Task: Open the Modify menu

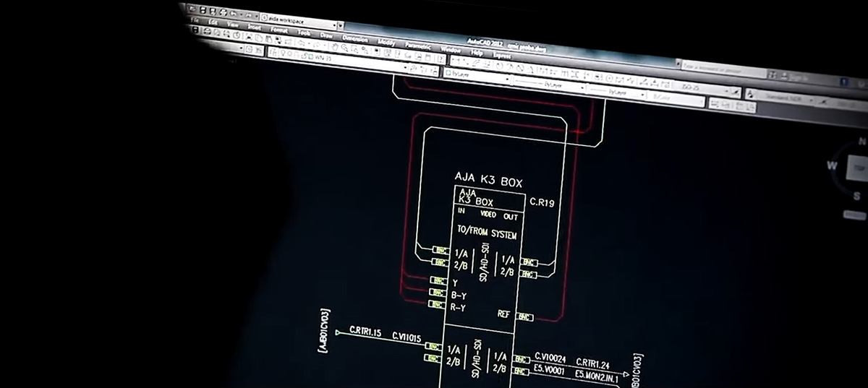Action: point(386,43)
